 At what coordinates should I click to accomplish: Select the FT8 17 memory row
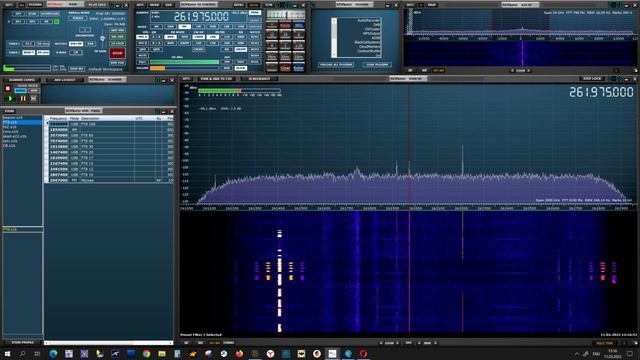[x=110, y=158]
